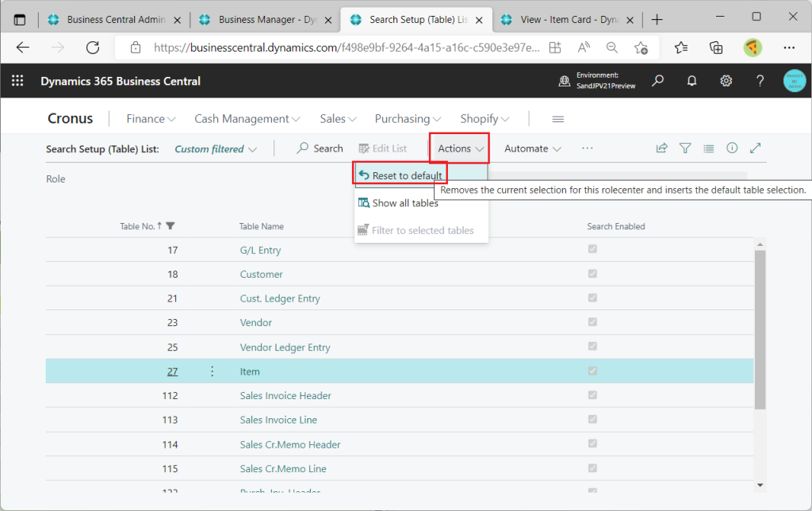Open the Sales Cr.Memo Line link

pos(283,468)
